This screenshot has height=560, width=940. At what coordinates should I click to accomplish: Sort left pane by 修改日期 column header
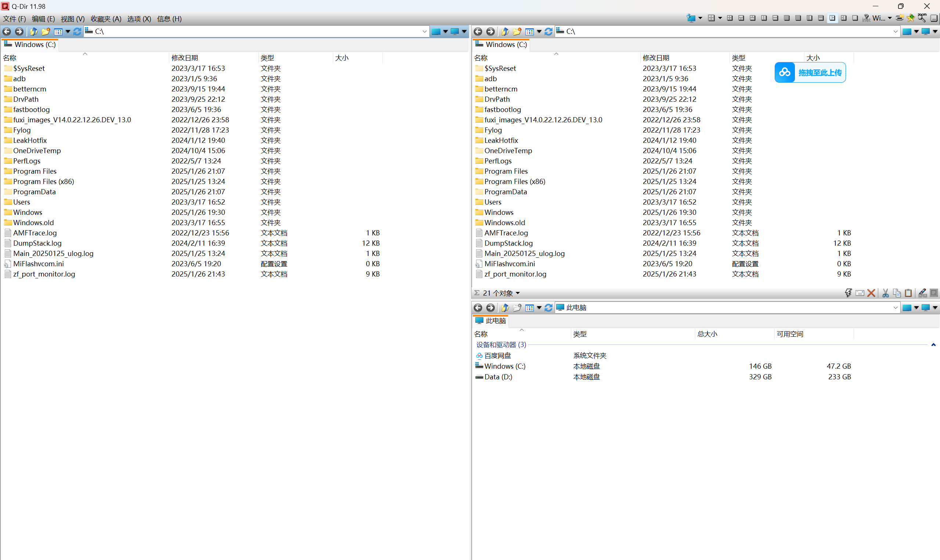coord(213,58)
